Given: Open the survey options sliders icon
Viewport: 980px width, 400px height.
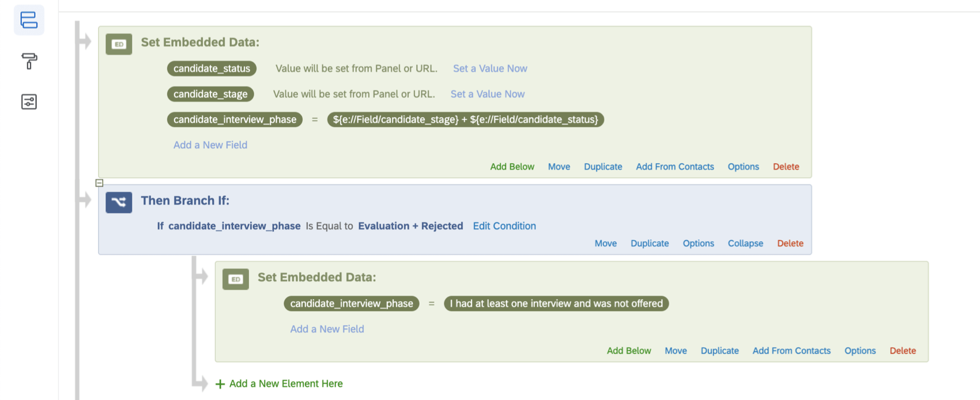Looking at the screenshot, I should [x=29, y=102].
